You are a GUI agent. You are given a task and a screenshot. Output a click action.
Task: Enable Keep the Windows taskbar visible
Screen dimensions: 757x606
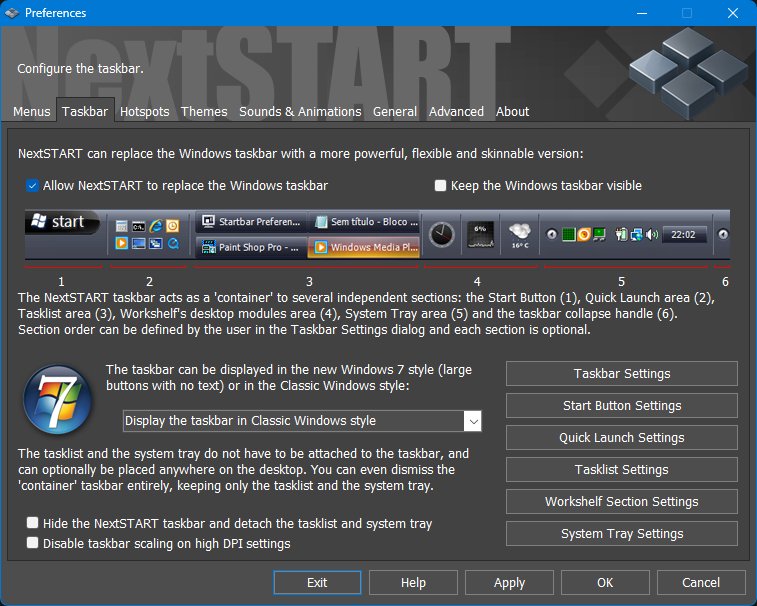(440, 185)
